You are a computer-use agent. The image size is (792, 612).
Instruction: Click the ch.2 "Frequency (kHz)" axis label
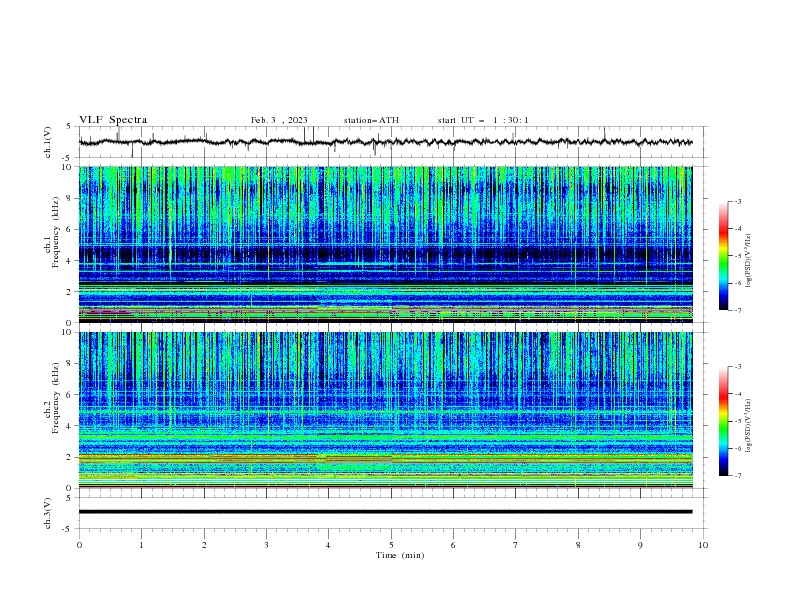56,398
